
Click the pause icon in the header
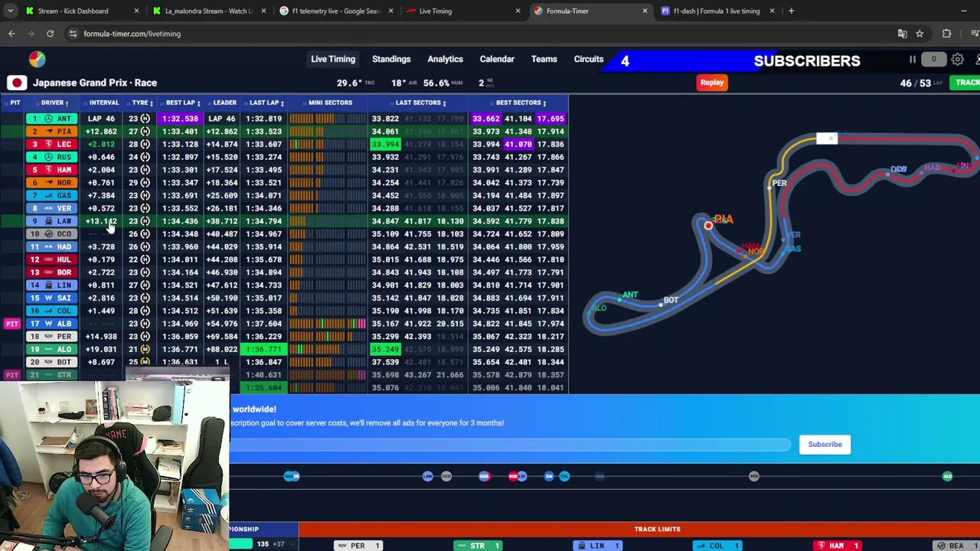coord(913,60)
